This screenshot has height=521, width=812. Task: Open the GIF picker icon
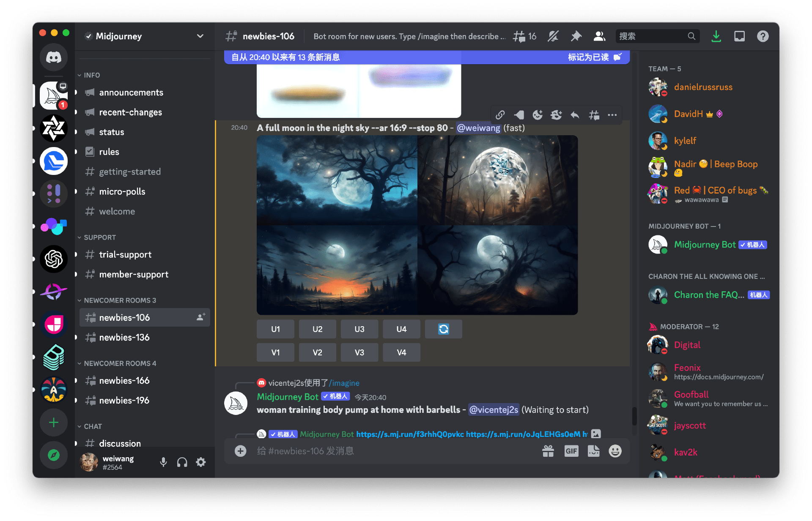click(x=571, y=451)
